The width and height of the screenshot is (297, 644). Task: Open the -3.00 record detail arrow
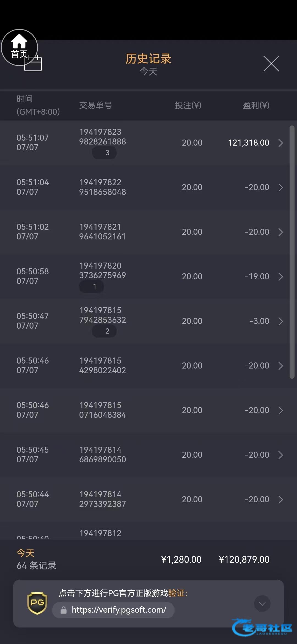280,321
